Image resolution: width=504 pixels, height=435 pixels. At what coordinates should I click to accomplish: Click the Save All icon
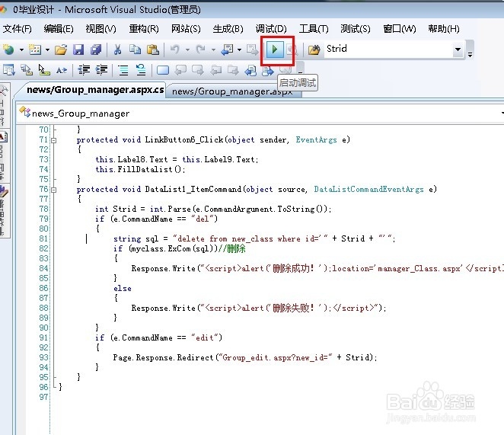click(96, 50)
